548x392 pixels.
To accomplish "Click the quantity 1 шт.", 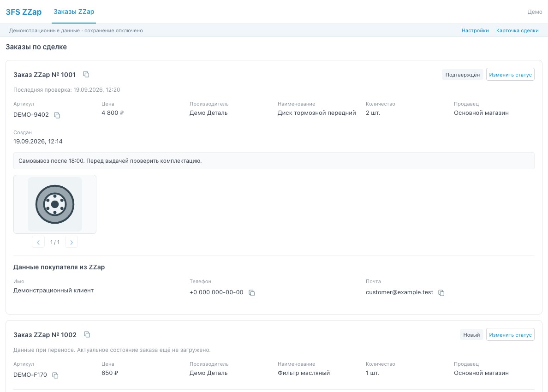I will pos(373,373).
